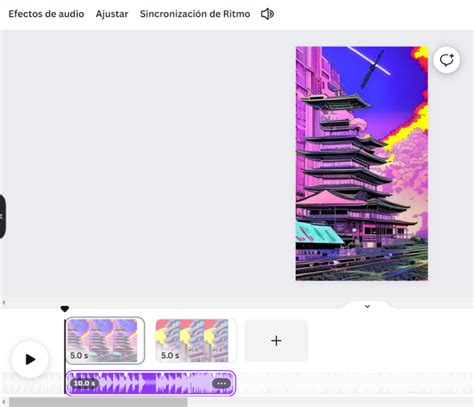Open the audio track three-dots menu
Viewport: 474px width, 407px height.
[x=222, y=384]
